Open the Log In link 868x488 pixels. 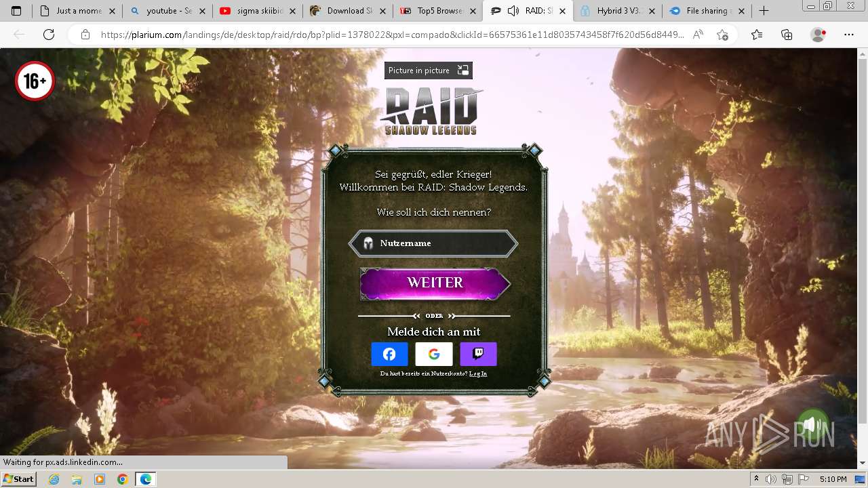coord(478,373)
